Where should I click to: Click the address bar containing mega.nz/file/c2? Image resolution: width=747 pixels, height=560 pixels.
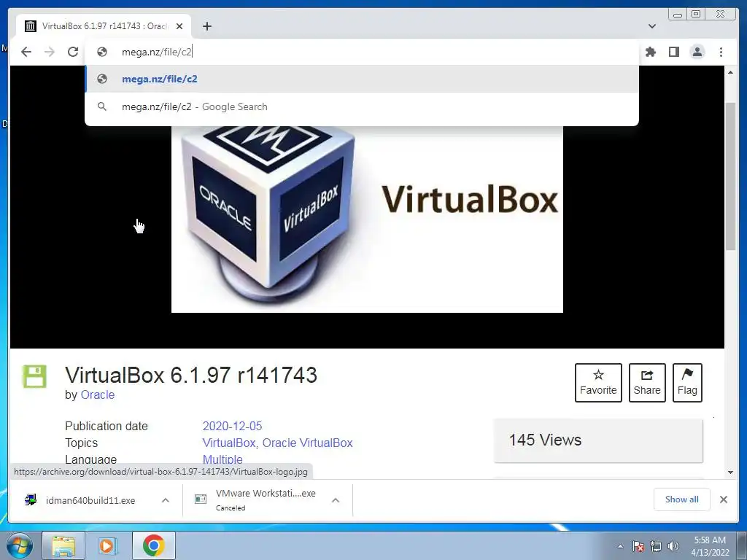(362, 52)
